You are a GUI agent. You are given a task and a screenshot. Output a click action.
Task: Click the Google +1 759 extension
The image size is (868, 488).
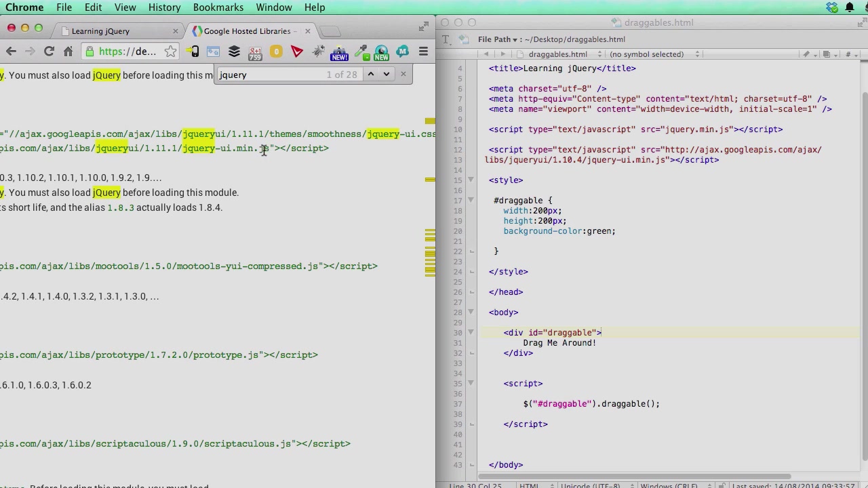[255, 52]
